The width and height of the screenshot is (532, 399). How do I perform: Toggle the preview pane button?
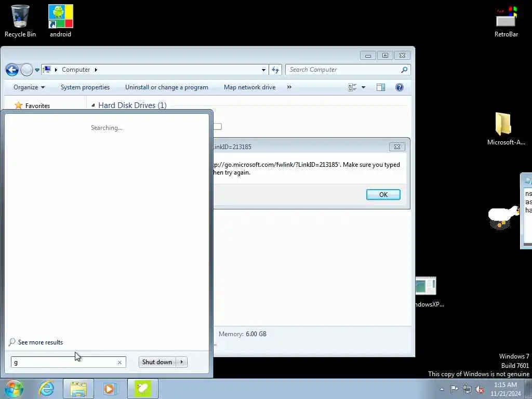381,87
